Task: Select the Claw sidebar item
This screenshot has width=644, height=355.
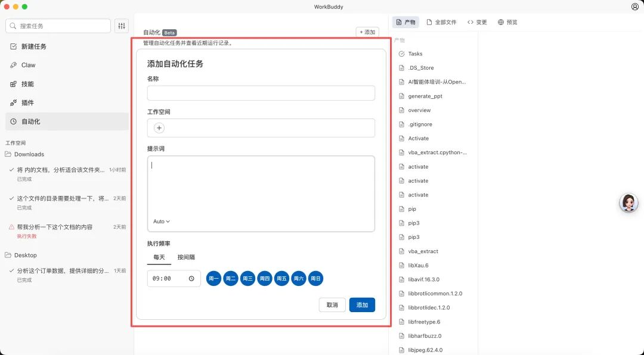Action: (28, 65)
